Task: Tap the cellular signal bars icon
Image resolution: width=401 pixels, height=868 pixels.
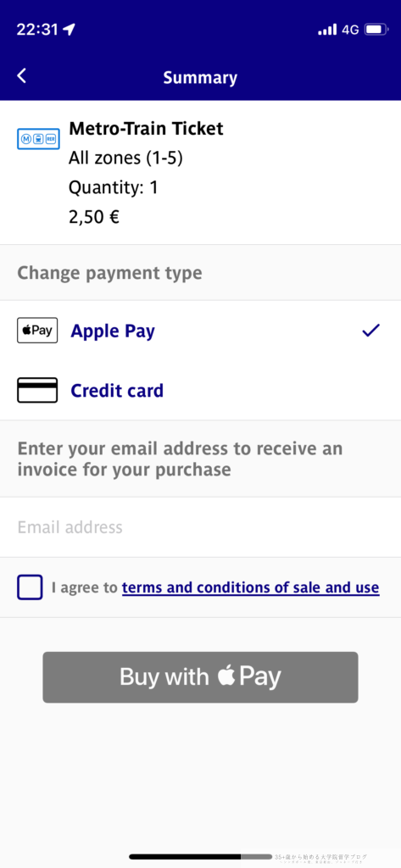Action: coord(327,30)
